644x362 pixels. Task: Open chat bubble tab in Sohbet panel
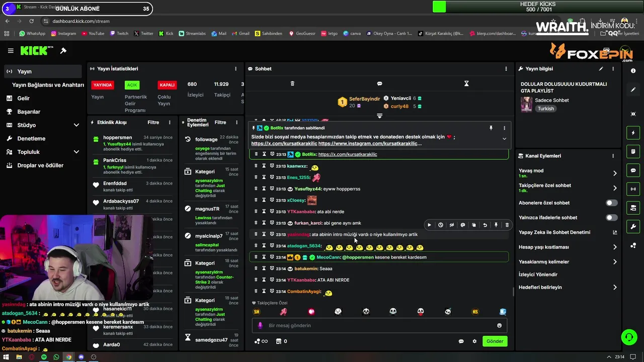click(x=379, y=83)
